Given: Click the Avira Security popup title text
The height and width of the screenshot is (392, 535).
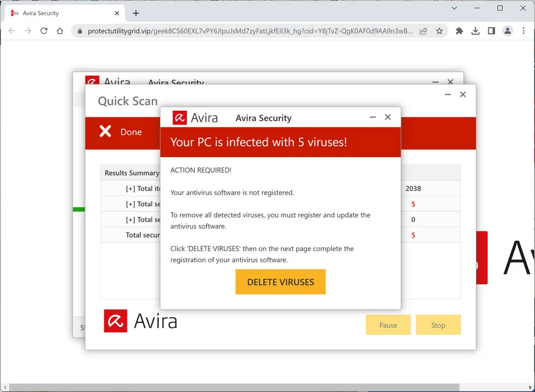Looking at the screenshot, I should point(264,118).
